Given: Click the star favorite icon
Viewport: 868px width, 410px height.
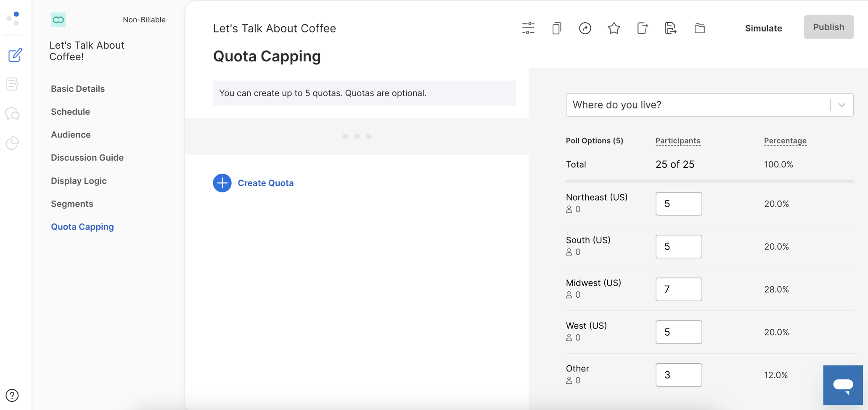Looking at the screenshot, I should click(614, 28).
